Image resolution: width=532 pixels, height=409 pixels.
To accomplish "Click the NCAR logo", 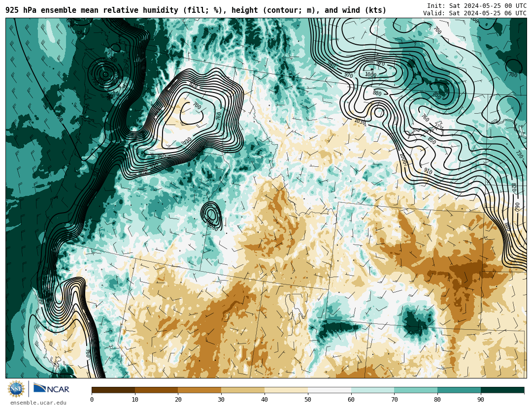I will click(51, 389).
